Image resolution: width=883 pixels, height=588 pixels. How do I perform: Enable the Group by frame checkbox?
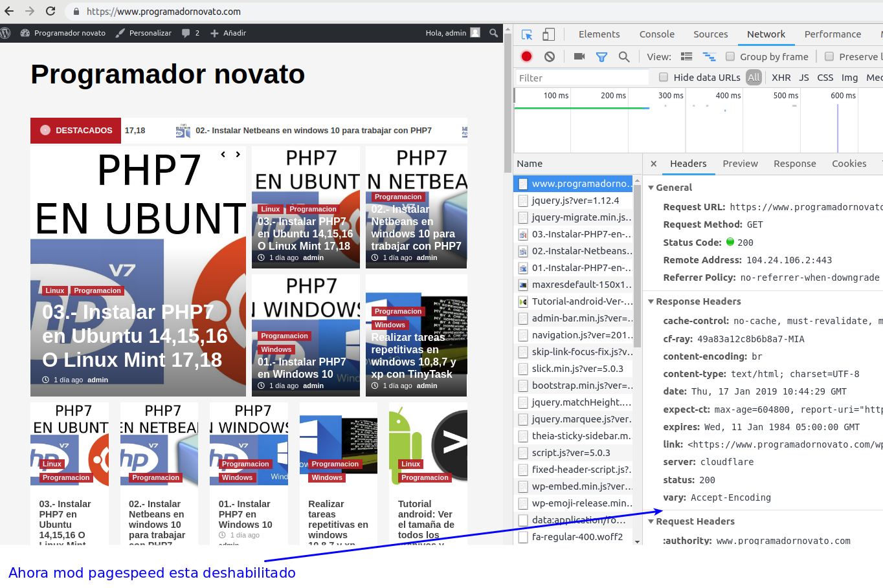pos(730,56)
